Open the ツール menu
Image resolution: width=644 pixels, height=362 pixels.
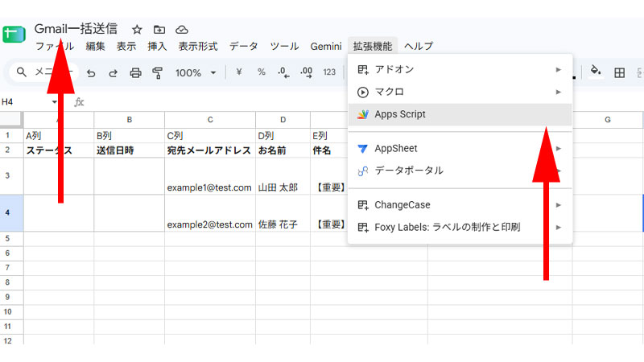[284, 46]
